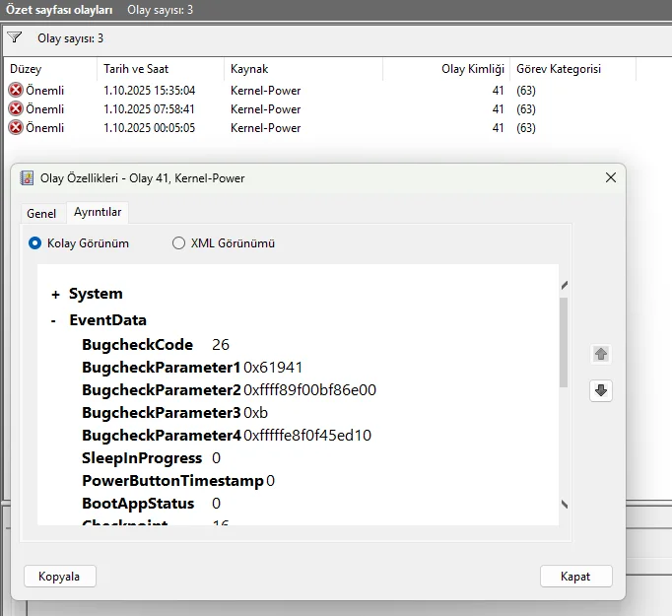Click Kernel-Power in 15:35:04 row

pyautogui.click(x=266, y=91)
